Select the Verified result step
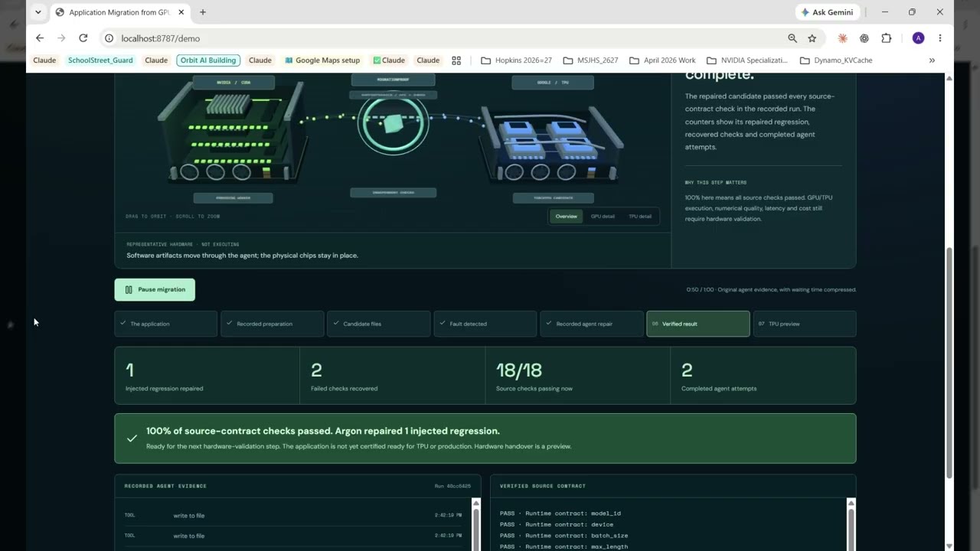This screenshot has width=980, height=551. pyautogui.click(x=698, y=324)
